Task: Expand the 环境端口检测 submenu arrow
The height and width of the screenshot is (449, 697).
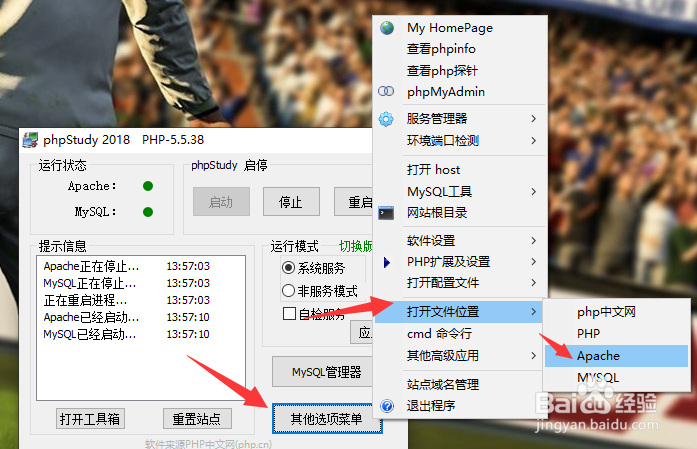Action: click(x=533, y=140)
